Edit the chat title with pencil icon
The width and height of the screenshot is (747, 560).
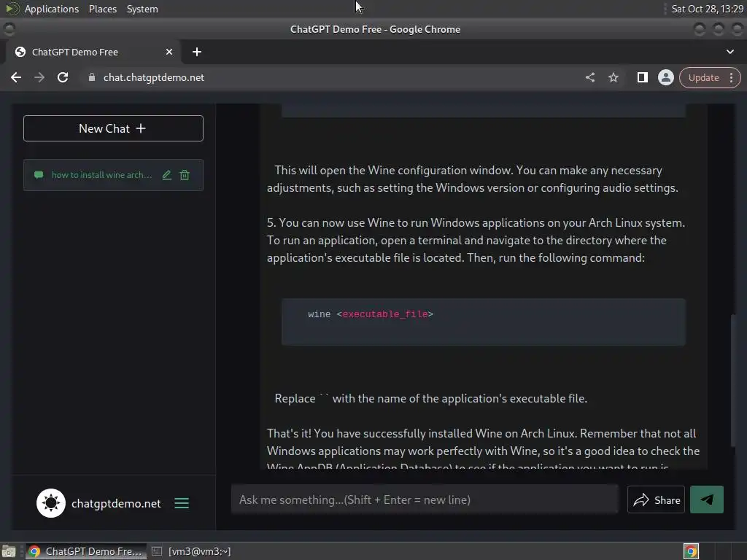click(x=167, y=175)
